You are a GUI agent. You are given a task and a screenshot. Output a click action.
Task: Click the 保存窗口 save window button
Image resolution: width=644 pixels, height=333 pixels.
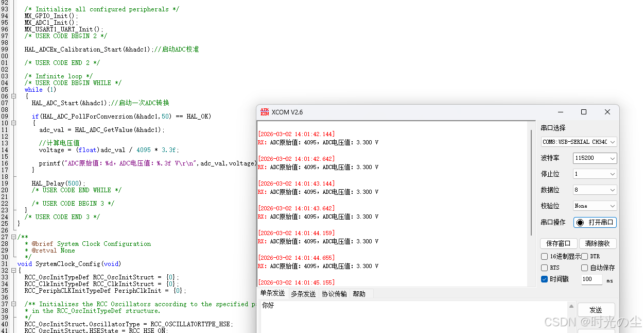[559, 243]
